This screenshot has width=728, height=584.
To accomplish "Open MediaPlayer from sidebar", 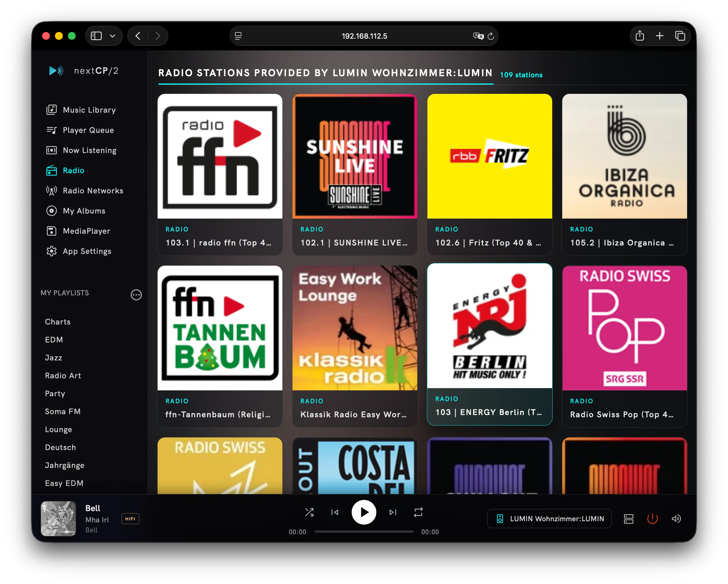I will 86,231.
